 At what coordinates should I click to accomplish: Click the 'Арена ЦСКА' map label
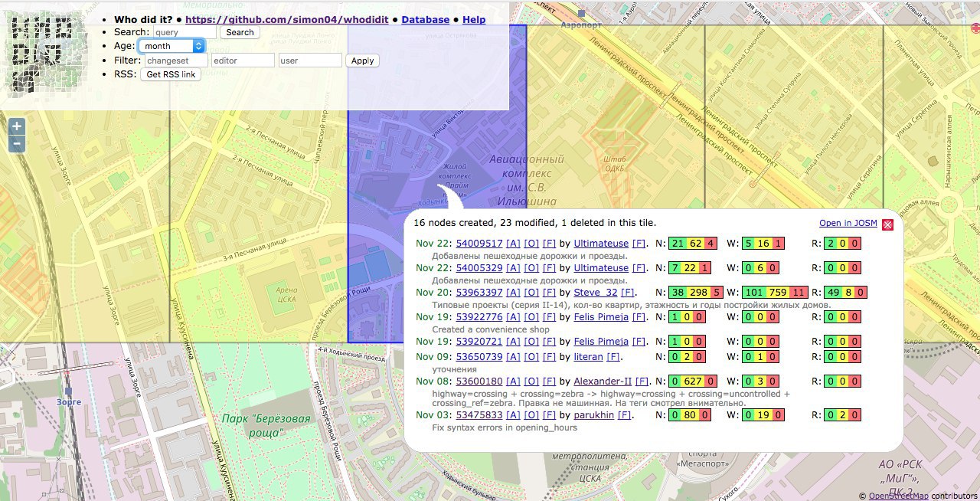point(286,295)
